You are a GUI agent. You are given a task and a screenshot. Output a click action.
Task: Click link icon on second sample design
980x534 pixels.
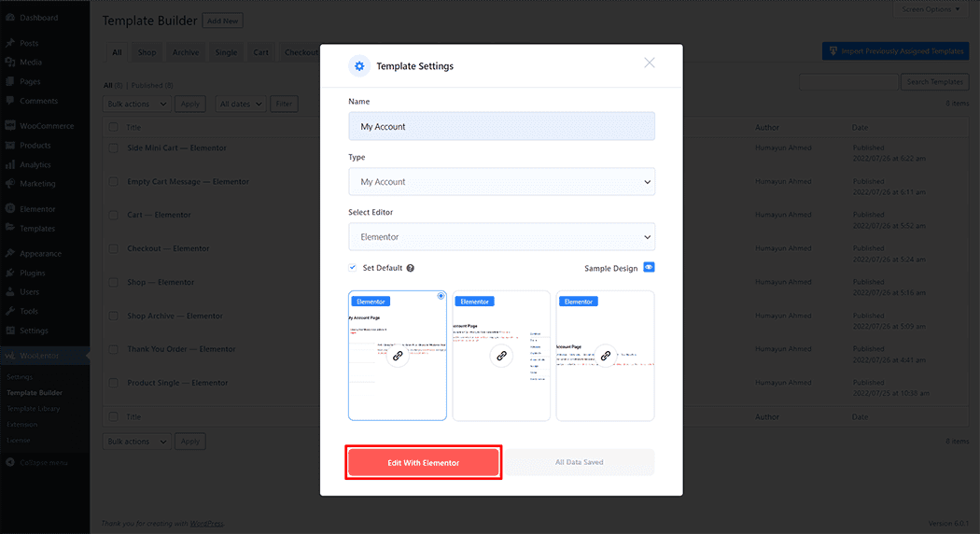tap(501, 356)
